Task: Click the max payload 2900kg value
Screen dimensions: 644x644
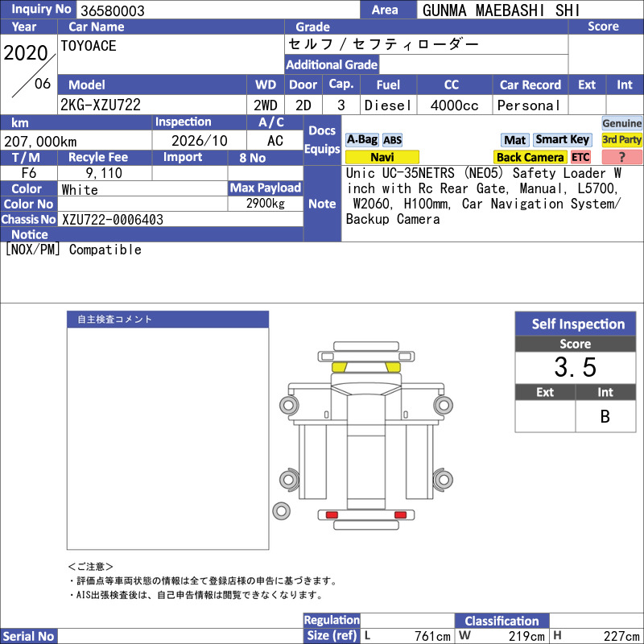Action: [266, 203]
